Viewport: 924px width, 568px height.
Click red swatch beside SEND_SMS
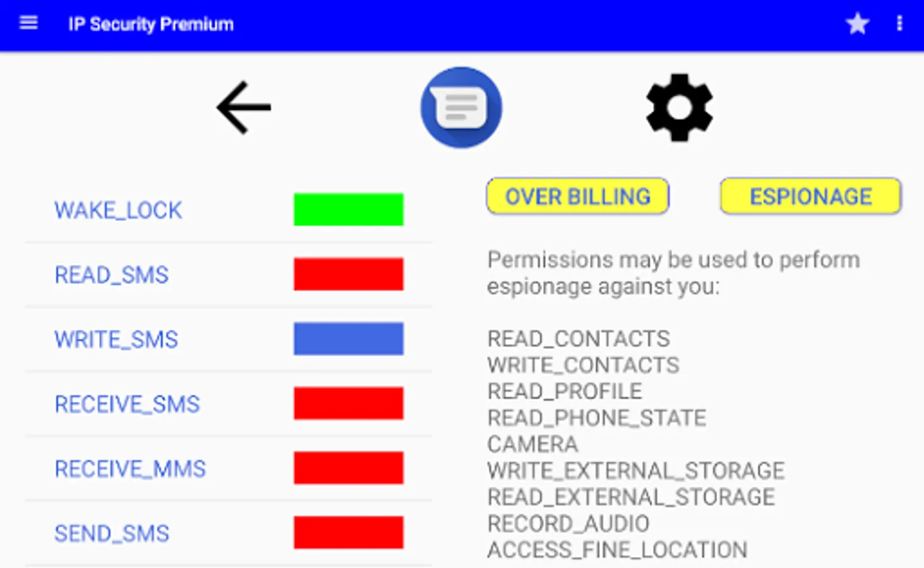coord(349,533)
